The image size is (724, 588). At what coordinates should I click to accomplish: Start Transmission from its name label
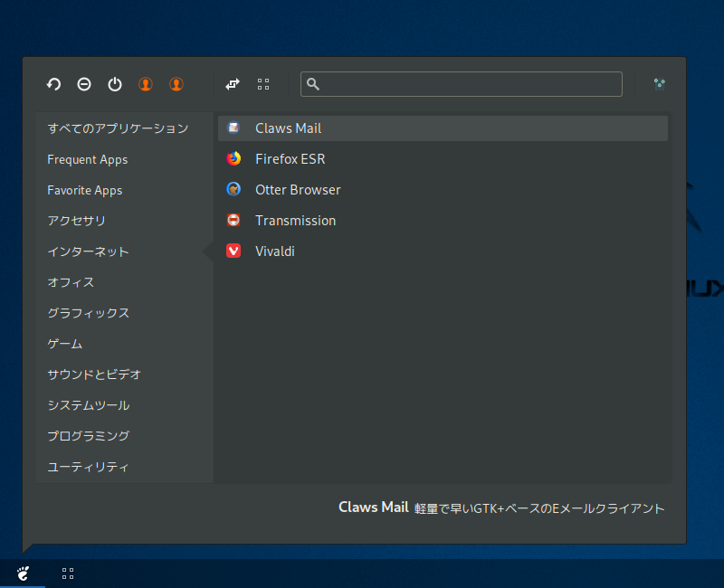click(x=296, y=221)
